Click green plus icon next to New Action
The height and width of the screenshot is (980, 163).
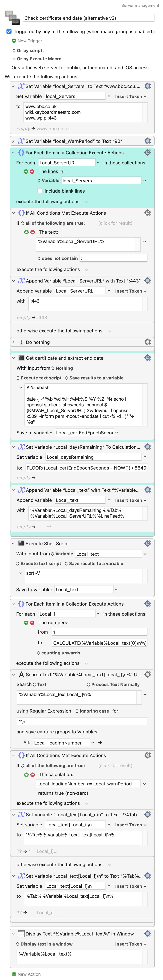(x=14, y=974)
